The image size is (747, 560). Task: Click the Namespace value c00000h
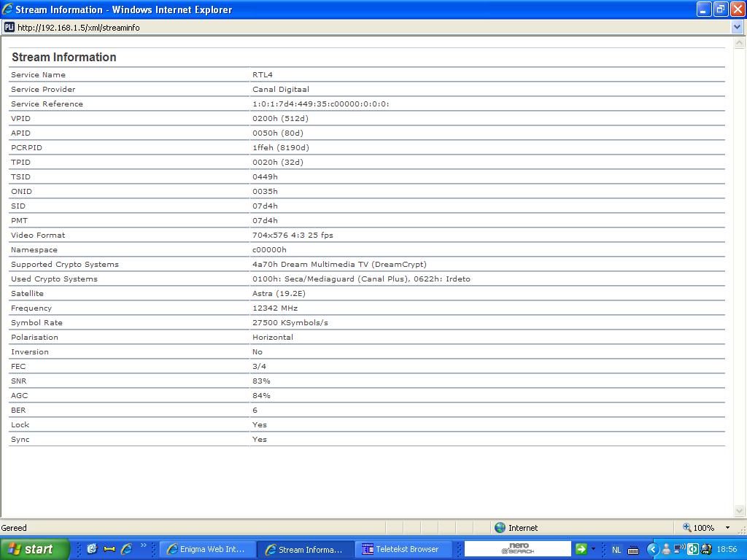[x=269, y=249]
